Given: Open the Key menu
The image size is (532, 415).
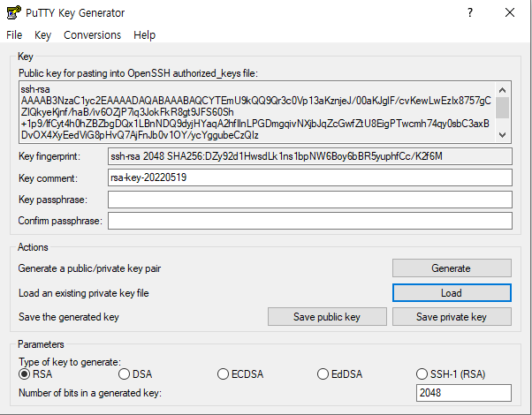Looking at the screenshot, I should tap(42, 35).
